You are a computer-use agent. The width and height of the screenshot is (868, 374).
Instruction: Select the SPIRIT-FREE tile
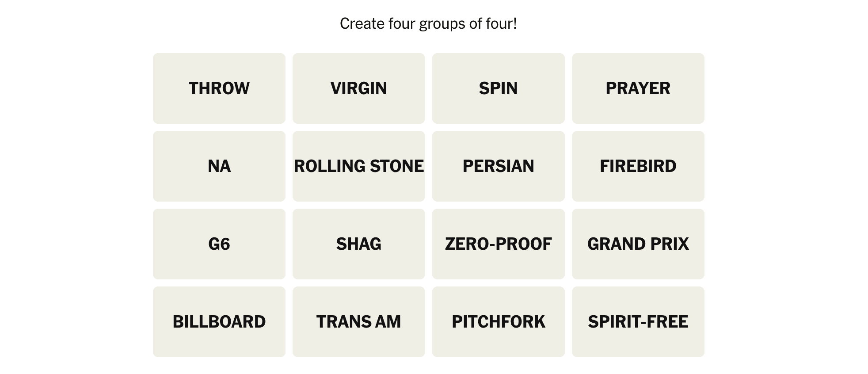point(638,322)
